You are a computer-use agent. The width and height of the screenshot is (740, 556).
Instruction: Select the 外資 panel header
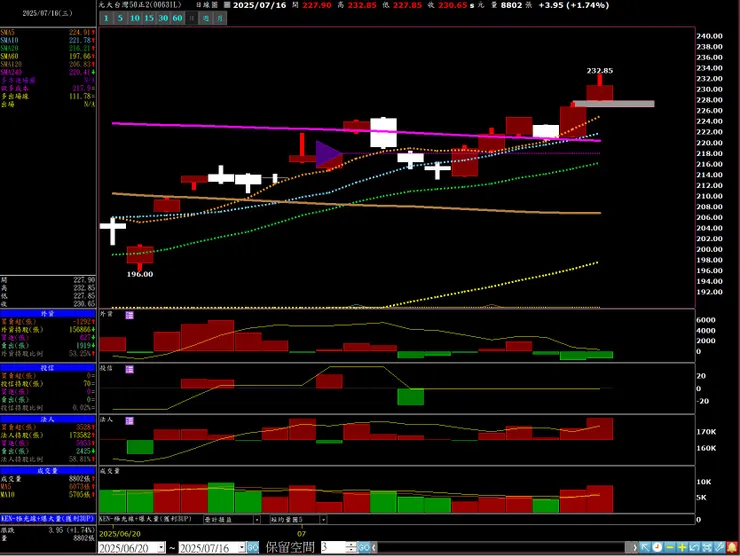[48, 313]
